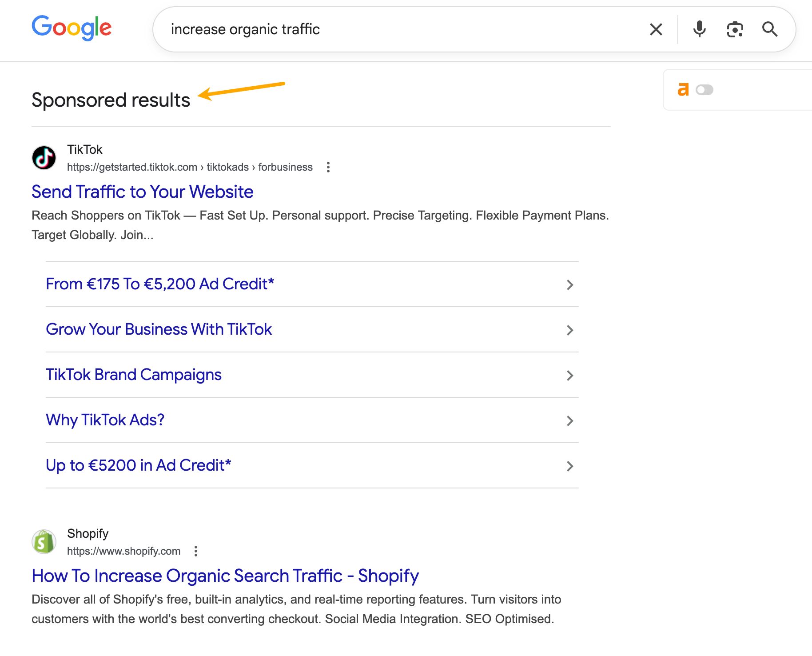The height and width of the screenshot is (656, 812).
Task: Click the TikTok favicon
Action: click(x=44, y=157)
